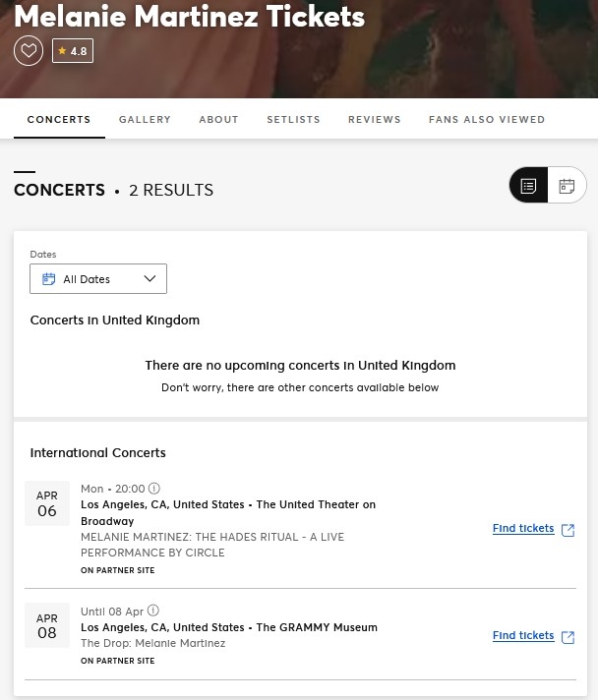The height and width of the screenshot is (700, 598).
Task: Find tickets for The GRAMMY Museum event
Action: [523, 636]
